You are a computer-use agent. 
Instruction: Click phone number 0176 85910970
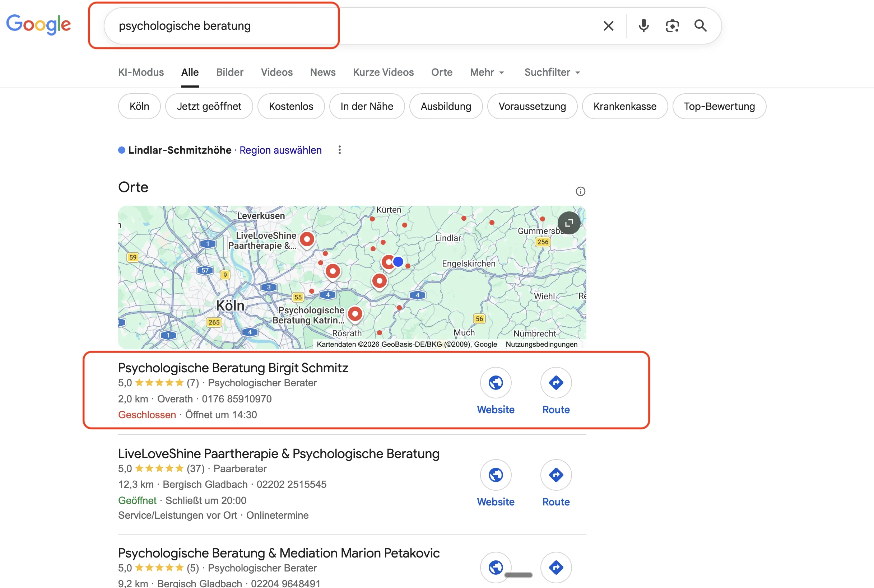[236, 398]
